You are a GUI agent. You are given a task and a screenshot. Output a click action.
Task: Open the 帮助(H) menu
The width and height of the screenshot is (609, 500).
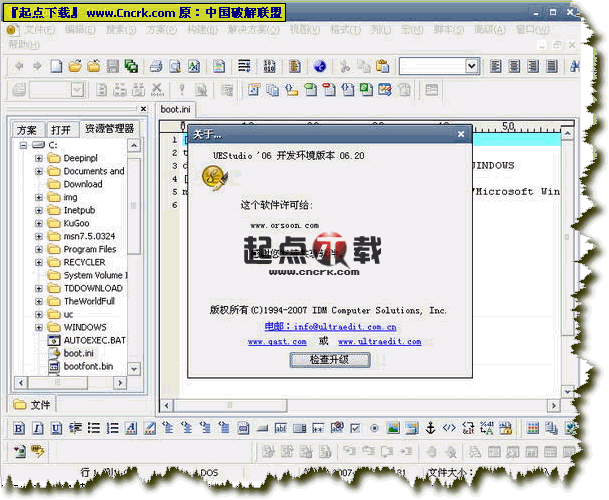(x=24, y=45)
